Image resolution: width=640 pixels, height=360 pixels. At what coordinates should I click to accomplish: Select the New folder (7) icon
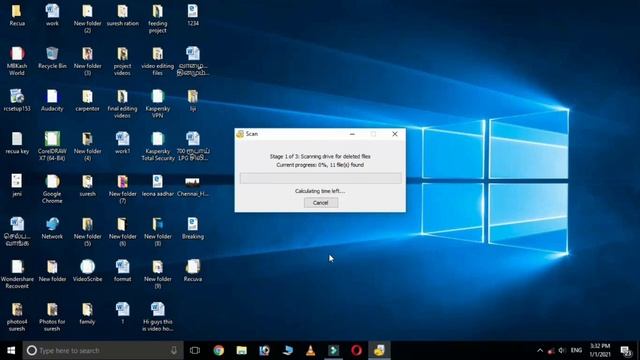122,189
